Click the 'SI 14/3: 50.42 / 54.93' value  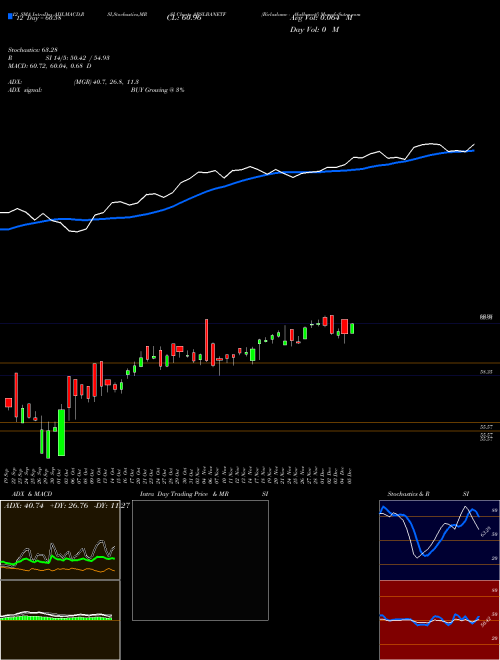(78, 58)
